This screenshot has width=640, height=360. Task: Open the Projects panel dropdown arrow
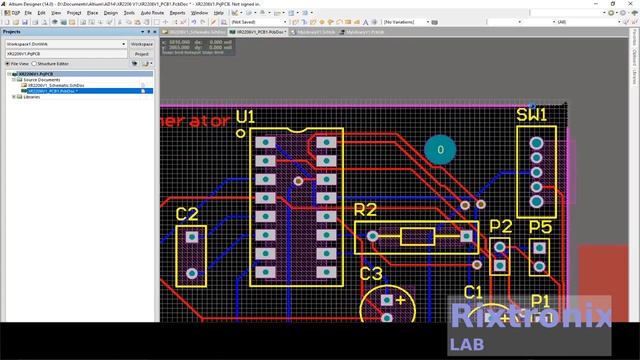[x=142, y=31]
